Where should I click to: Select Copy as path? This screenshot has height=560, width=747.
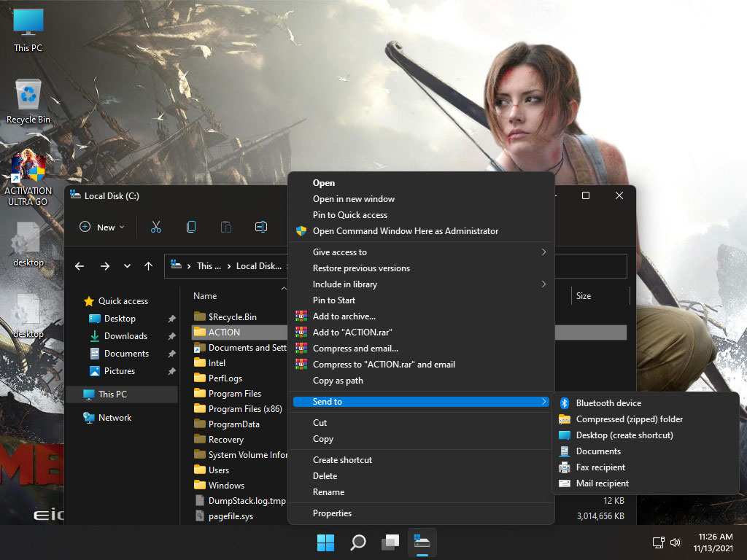click(x=421, y=381)
